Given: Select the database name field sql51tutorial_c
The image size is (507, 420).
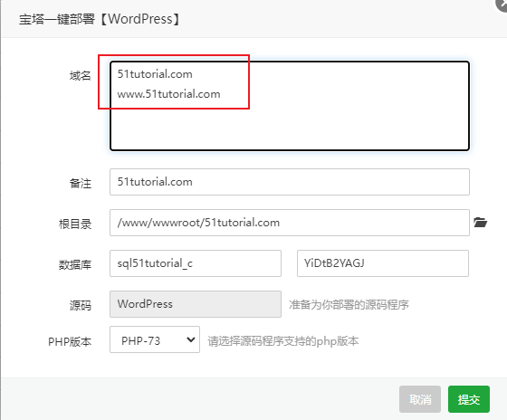Looking at the screenshot, I should pos(196,263).
